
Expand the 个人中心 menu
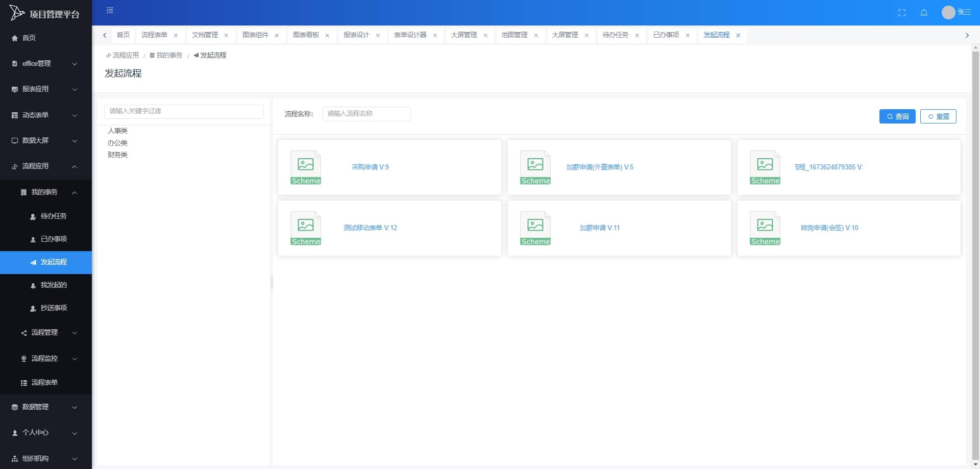pyautogui.click(x=46, y=433)
